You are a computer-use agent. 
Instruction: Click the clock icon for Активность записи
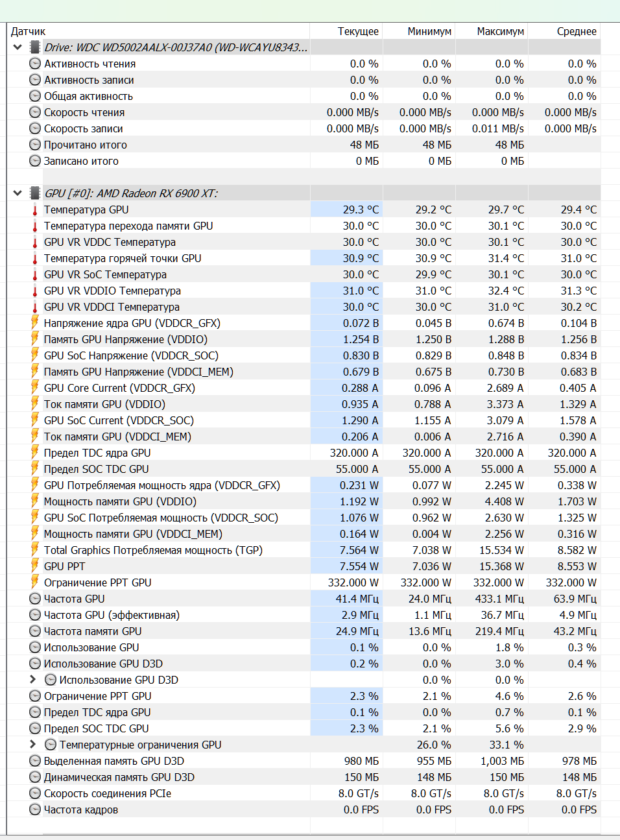point(35,80)
